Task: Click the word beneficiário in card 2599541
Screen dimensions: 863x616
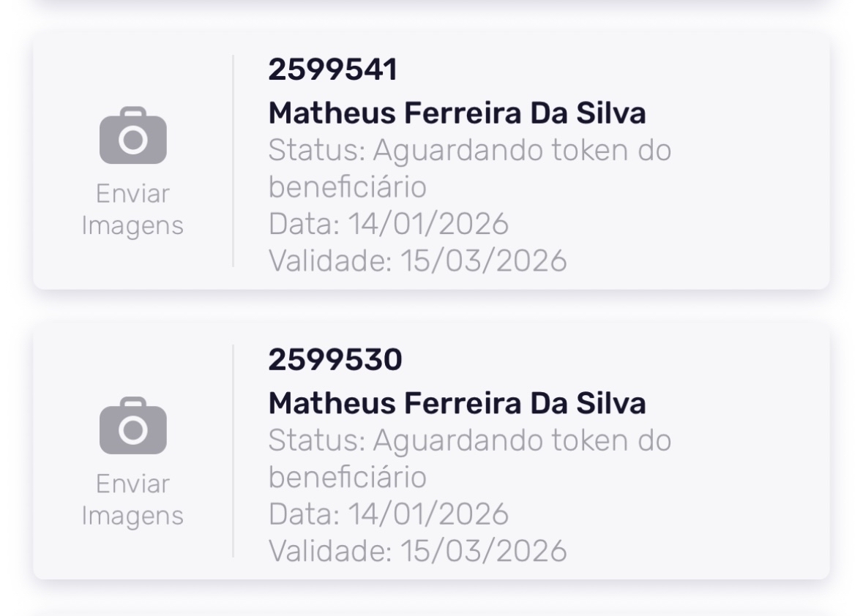Action: [x=347, y=187]
